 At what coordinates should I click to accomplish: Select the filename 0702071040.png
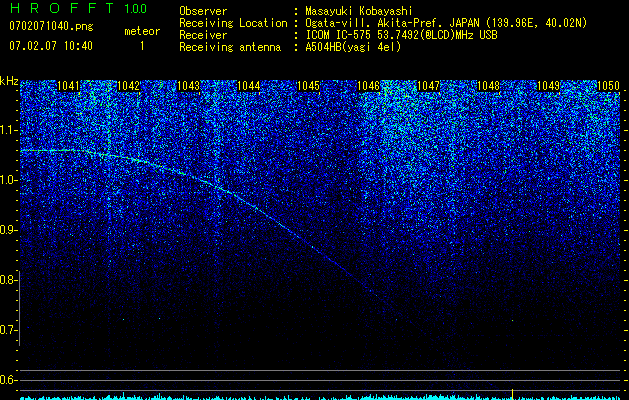pos(51,26)
